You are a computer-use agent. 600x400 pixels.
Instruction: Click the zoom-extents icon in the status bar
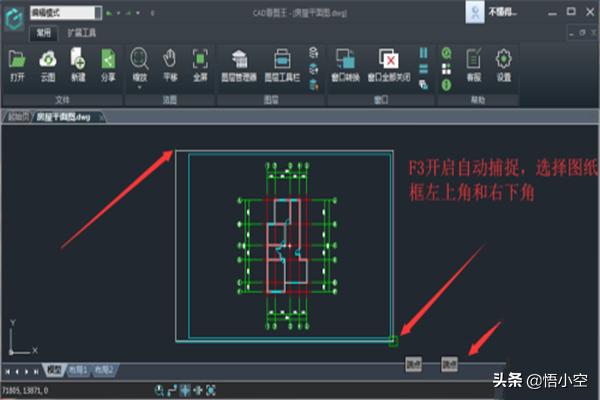point(211,390)
